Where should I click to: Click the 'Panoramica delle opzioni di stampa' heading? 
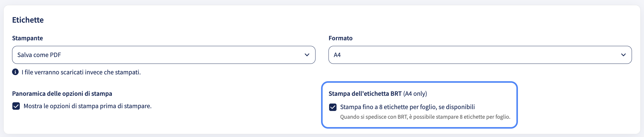pos(62,94)
